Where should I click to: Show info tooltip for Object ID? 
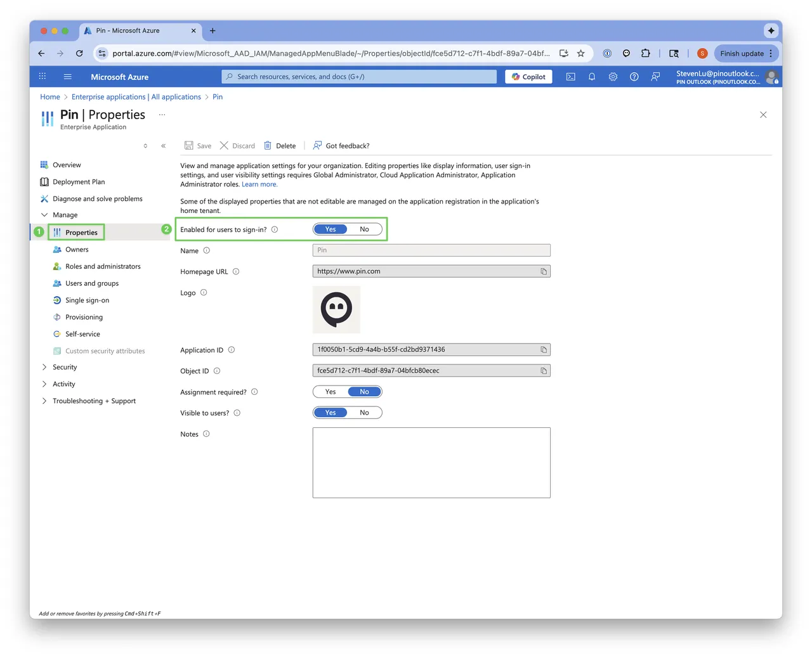217,371
